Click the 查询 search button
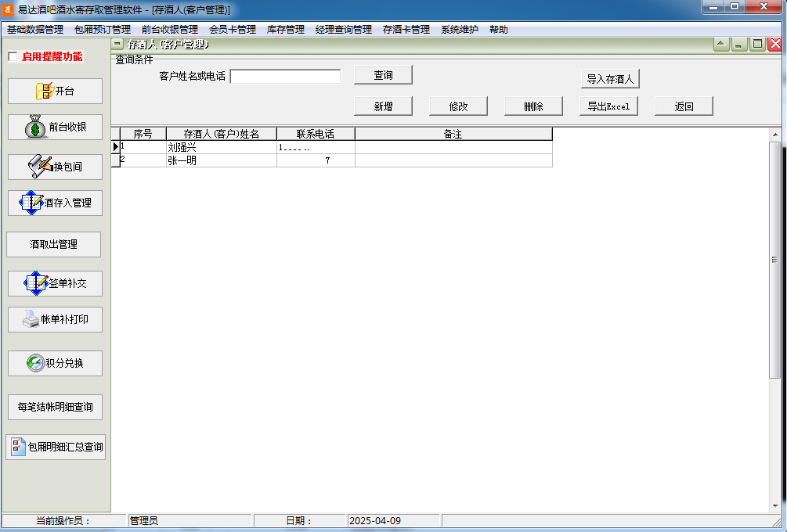This screenshot has height=532, width=787. coord(383,75)
